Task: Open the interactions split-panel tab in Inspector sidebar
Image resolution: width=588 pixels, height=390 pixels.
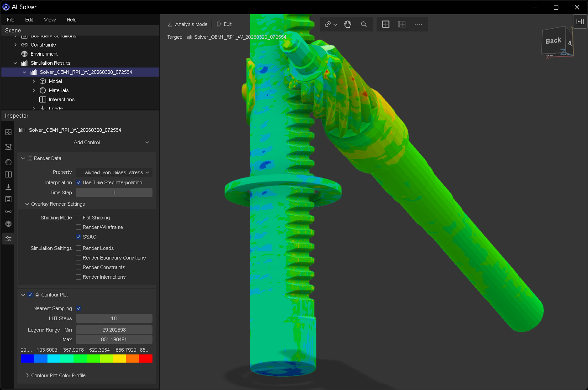Action: pyautogui.click(x=8, y=174)
